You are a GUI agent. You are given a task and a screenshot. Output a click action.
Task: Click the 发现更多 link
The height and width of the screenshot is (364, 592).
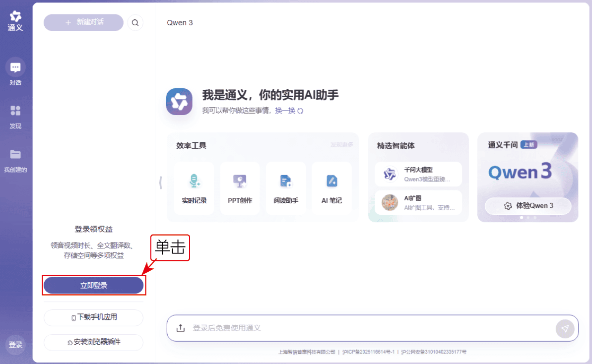pos(342,145)
